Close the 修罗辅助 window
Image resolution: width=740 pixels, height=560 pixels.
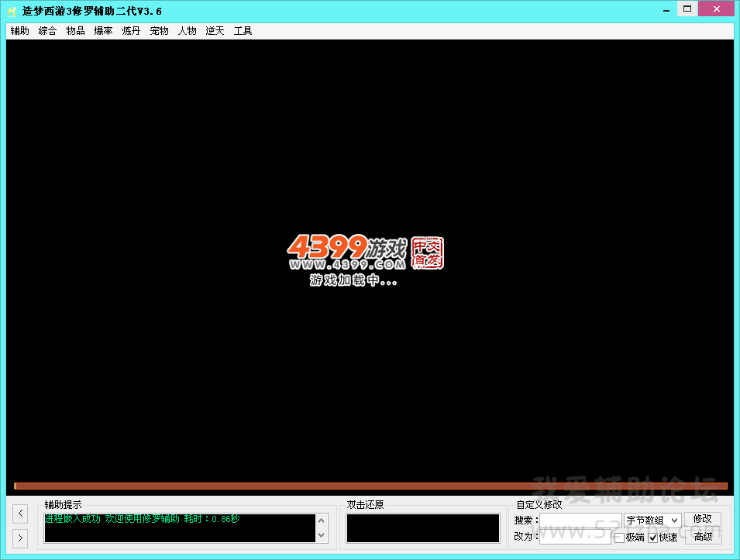717,9
